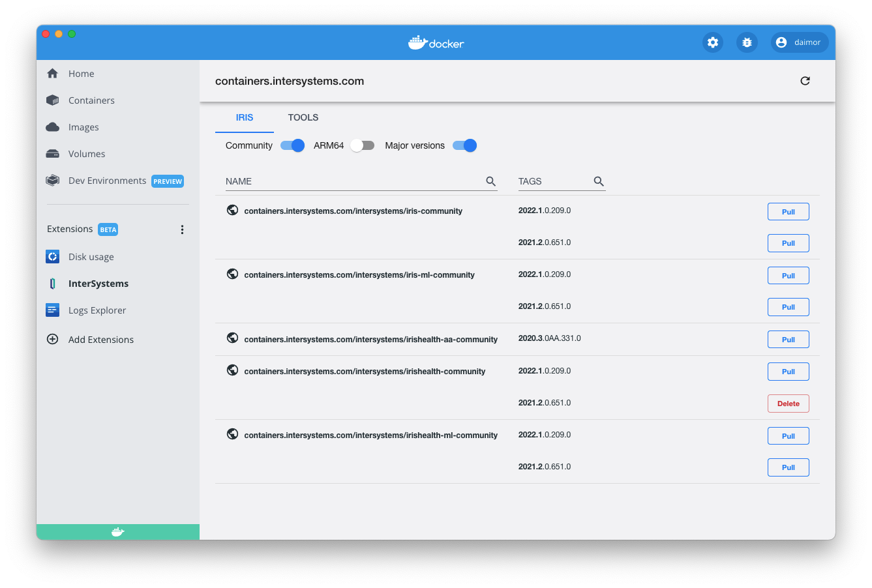Pull iris-community tag 2022.1.0.209.0
This screenshot has width=872, height=588.
[x=788, y=212]
